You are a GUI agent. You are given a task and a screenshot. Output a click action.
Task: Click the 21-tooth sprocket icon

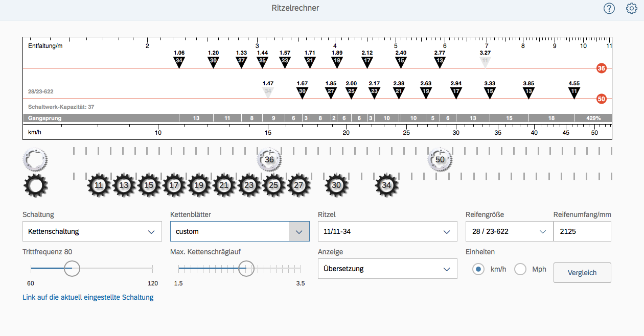(x=224, y=185)
